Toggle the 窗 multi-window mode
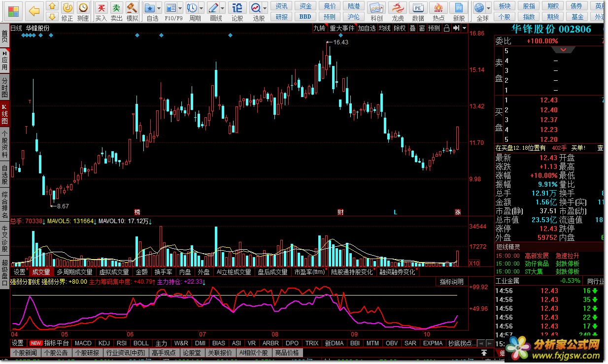Viewport: 608px width, 364px height. (422, 29)
